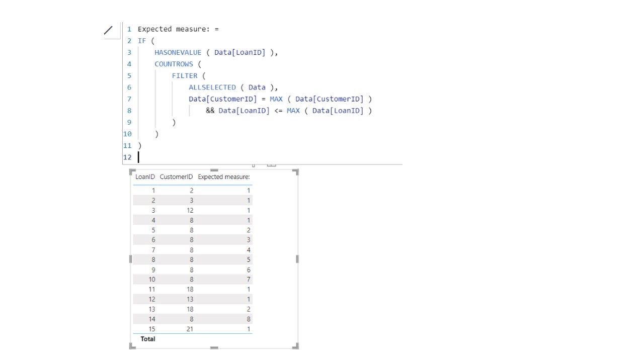Sort table by CustomerID column header
This screenshot has height=362, width=644.
tap(176, 177)
